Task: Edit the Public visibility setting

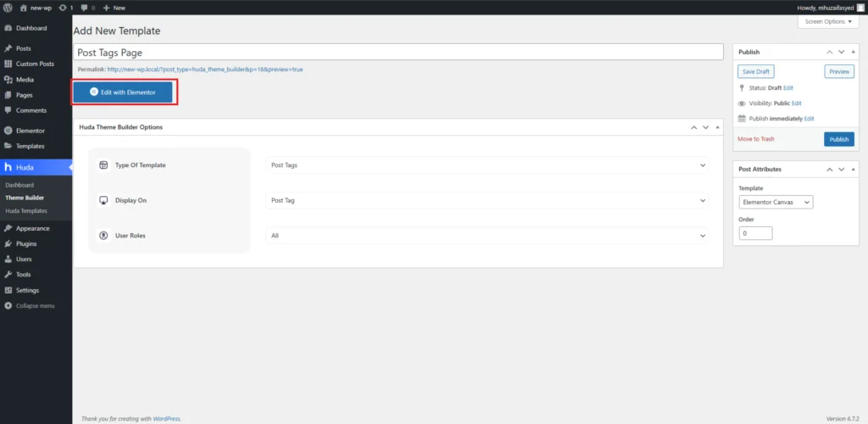Action: tap(797, 103)
